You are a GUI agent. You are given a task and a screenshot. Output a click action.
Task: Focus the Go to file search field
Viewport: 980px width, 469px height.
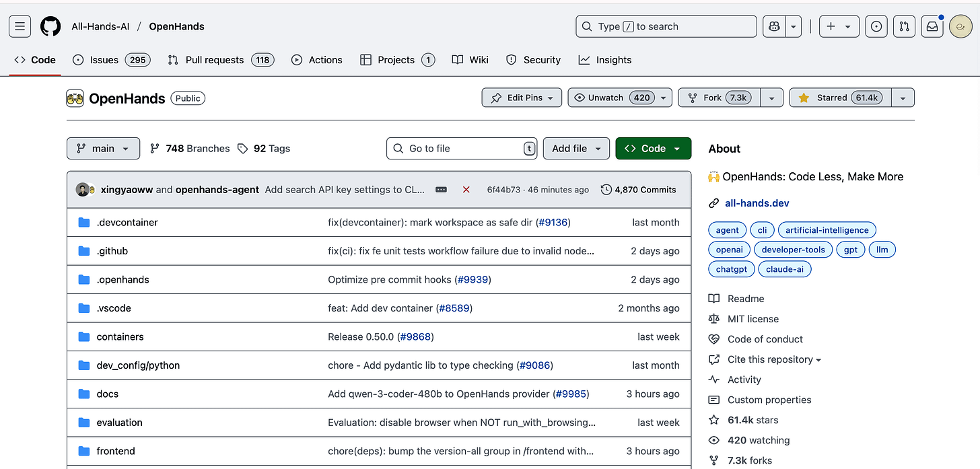tap(462, 148)
